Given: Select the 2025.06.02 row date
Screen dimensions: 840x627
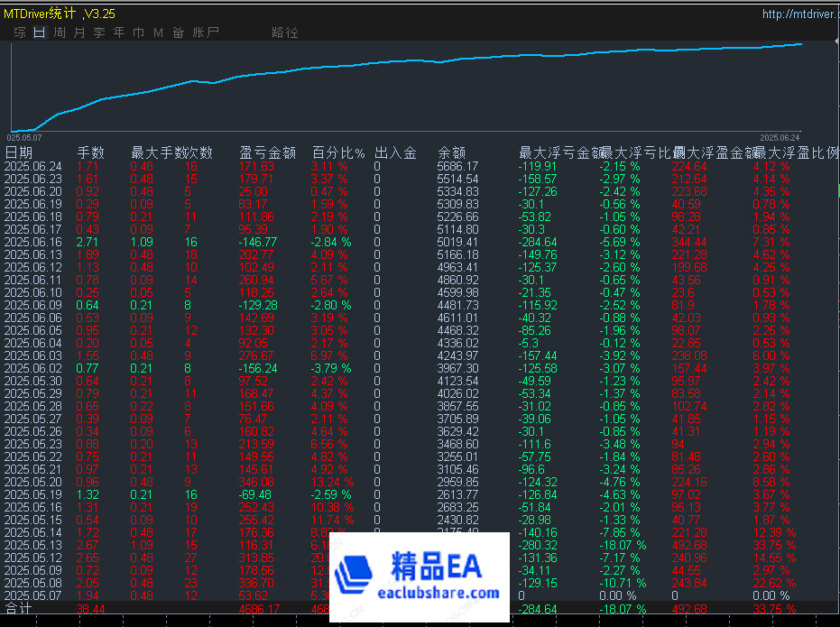Looking at the screenshot, I should (x=33, y=368).
